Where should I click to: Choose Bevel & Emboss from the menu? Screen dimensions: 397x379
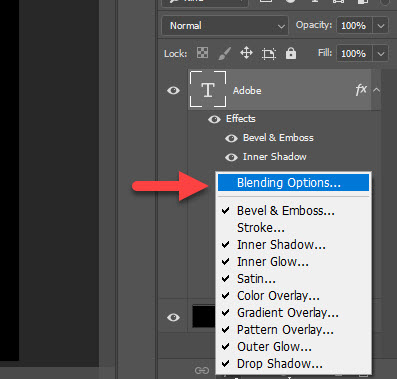293,211
